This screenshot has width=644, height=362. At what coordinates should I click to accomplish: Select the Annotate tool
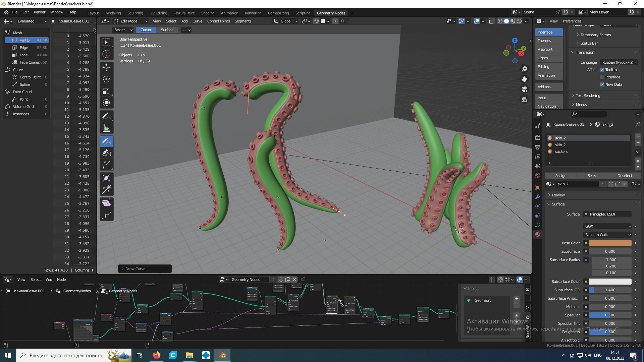[106, 116]
